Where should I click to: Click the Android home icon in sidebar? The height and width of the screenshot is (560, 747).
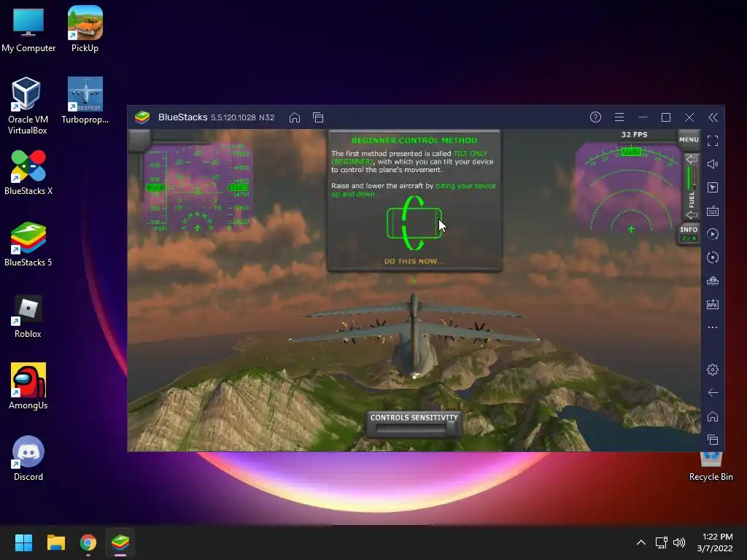point(713,416)
